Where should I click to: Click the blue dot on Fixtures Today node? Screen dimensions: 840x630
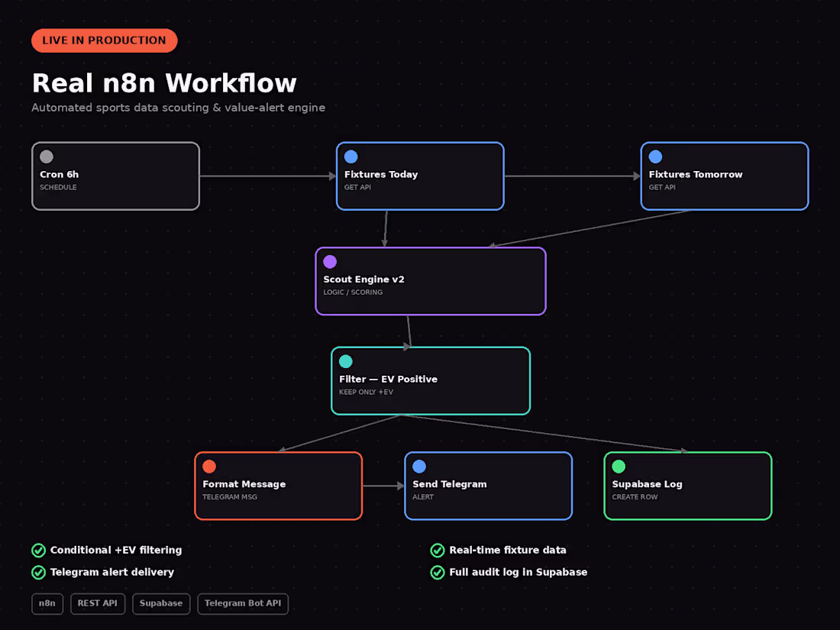pyautogui.click(x=351, y=157)
